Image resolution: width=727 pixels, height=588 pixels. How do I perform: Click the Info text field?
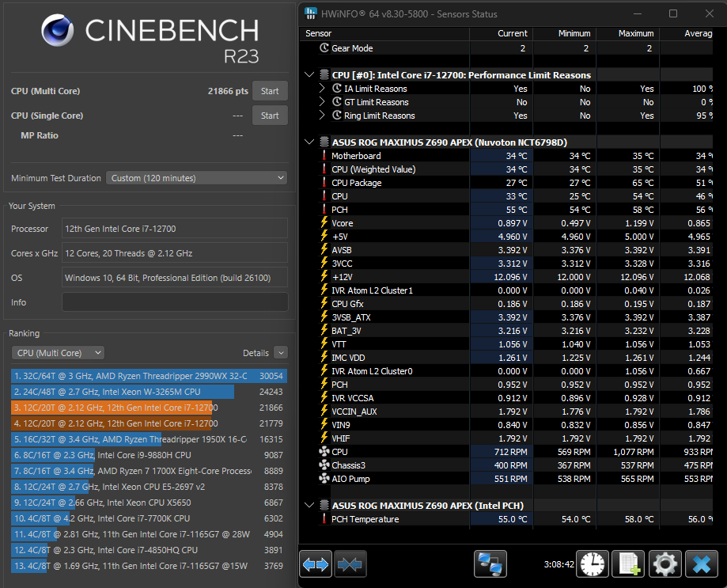click(x=175, y=302)
